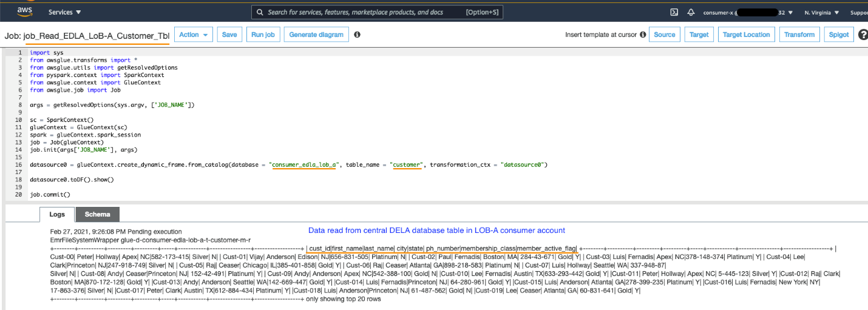The width and height of the screenshot is (868, 310).
Task: Click the "sc = SparkContext()" line
Action: [x=62, y=120]
